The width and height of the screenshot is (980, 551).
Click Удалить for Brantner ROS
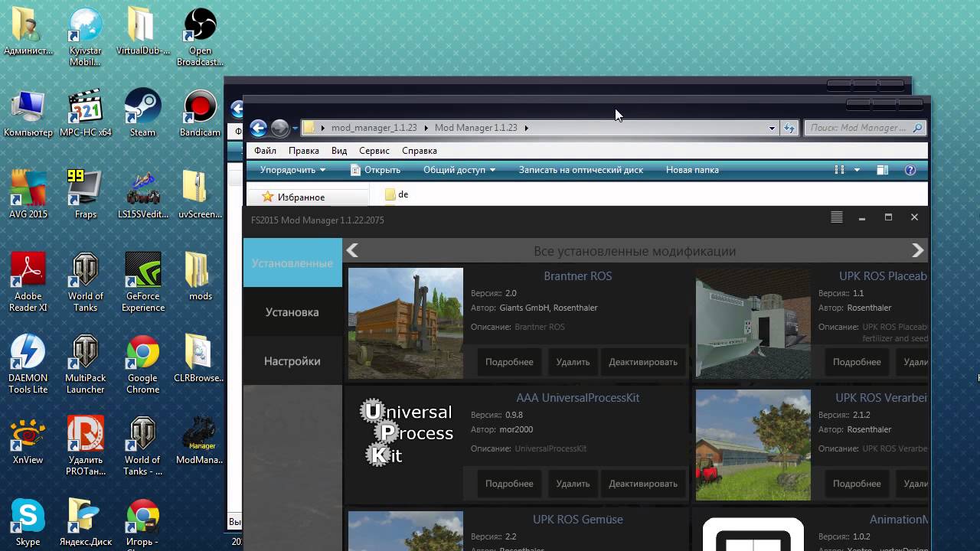(x=573, y=362)
